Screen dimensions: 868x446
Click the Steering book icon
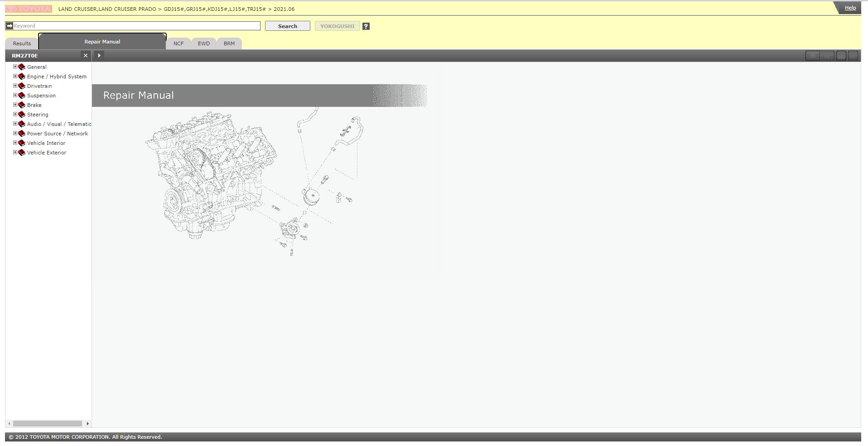tap(22, 115)
